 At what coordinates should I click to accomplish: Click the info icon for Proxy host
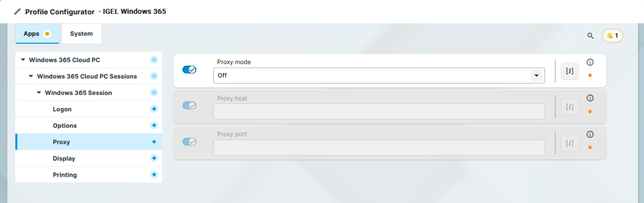pos(590,98)
